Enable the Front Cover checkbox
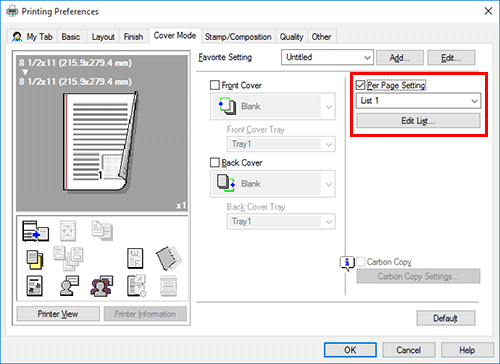Viewport: 500px width, 364px height. tap(215, 85)
